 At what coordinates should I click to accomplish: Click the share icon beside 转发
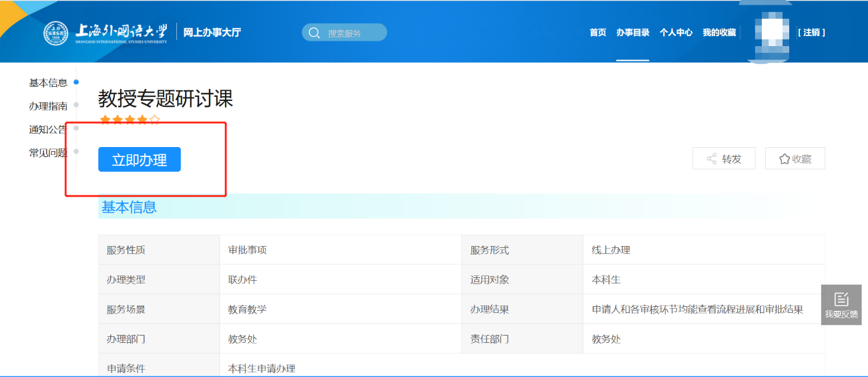coord(711,159)
